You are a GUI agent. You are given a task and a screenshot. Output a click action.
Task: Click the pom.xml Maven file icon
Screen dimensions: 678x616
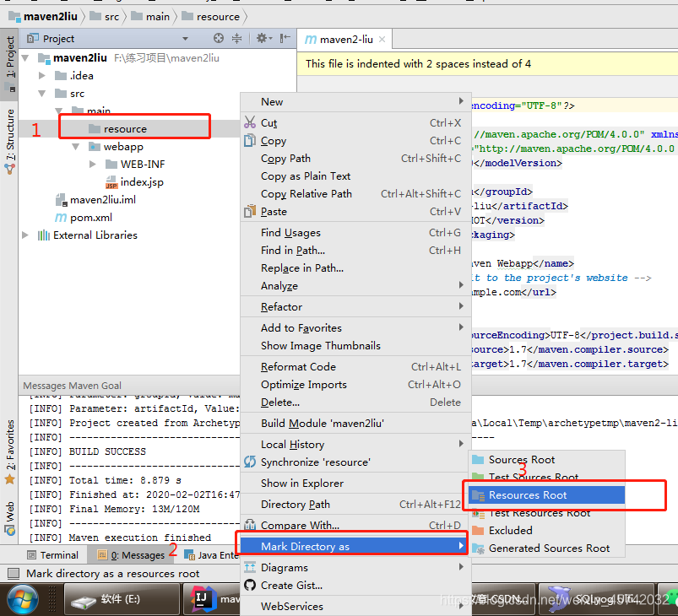(61, 218)
